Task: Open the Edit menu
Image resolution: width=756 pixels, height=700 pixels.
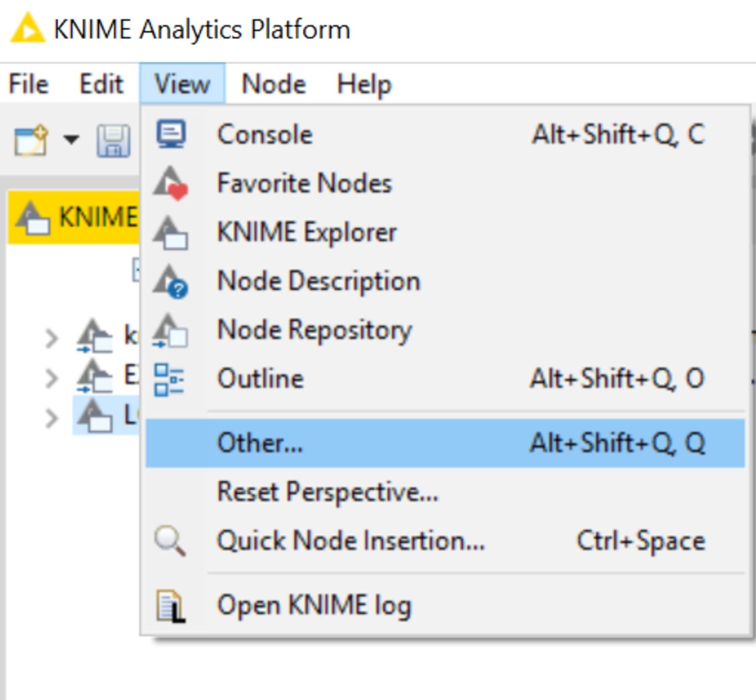Action: (x=101, y=84)
